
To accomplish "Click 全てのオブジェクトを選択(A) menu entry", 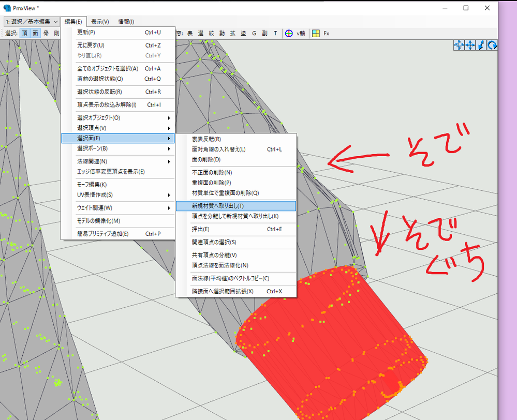I will (108, 68).
